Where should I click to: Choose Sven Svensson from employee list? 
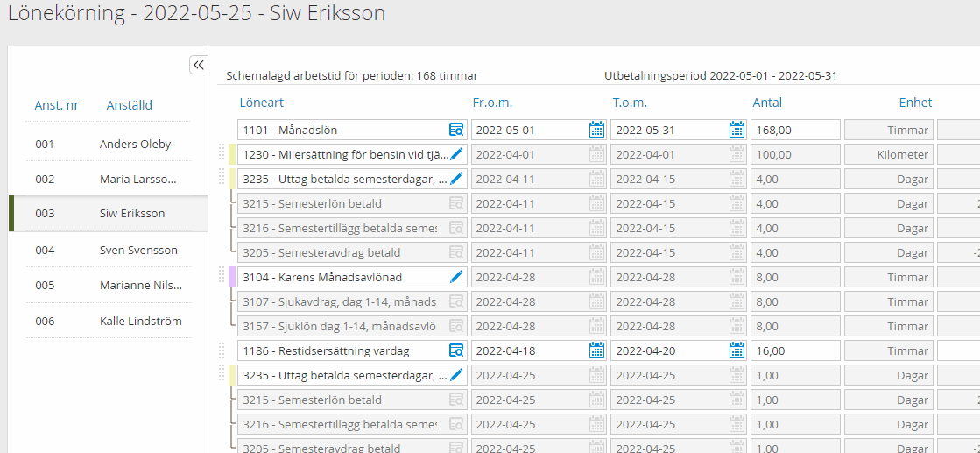pos(138,251)
